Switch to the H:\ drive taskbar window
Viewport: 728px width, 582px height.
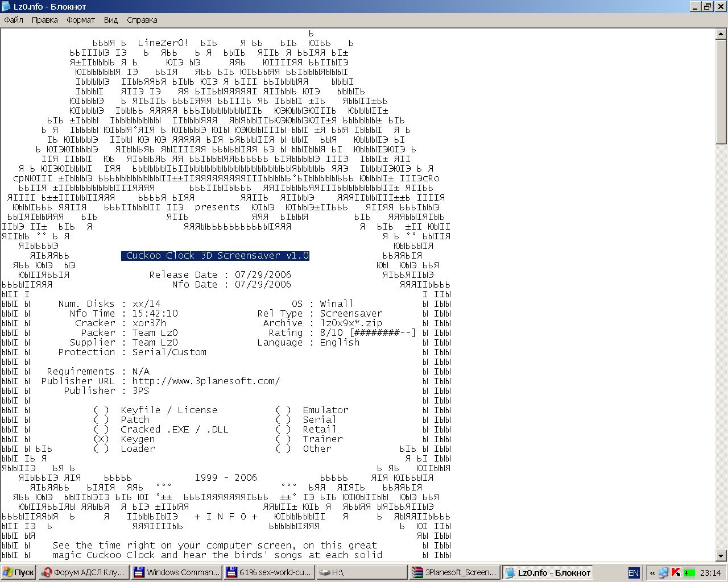coord(362,572)
